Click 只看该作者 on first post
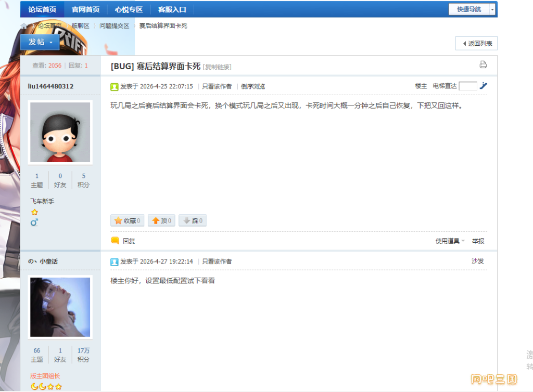Image resolution: width=533 pixels, height=392 pixels. [217, 86]
